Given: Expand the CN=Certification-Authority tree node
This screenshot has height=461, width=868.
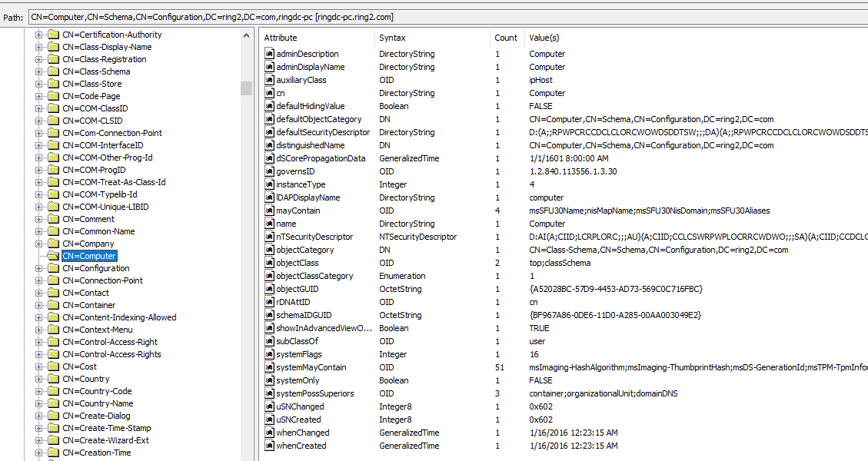Looking at the screenshot, I should click(x=38, y=35).
